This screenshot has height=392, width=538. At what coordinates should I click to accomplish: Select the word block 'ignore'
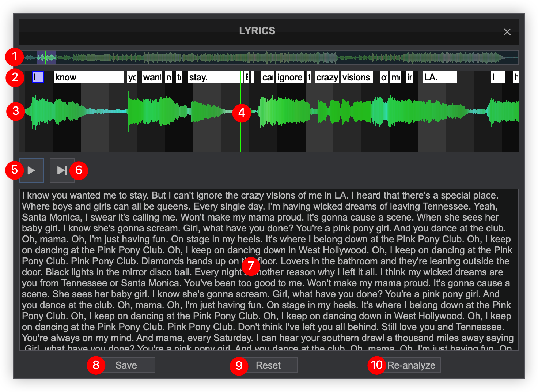click(290, 77)
